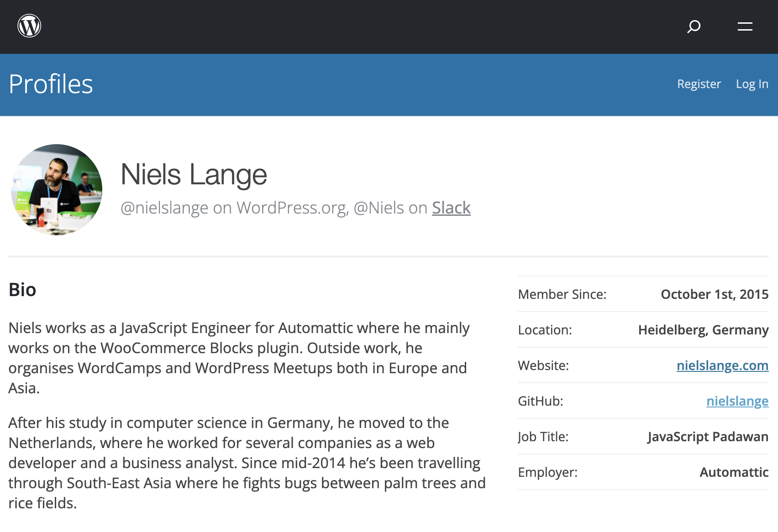Click the Register menu item

click(699, 84)
